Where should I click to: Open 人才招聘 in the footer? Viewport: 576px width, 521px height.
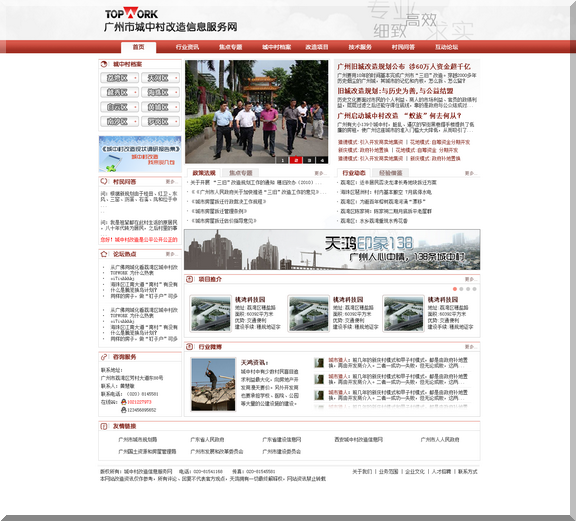[x=441, y=471]
